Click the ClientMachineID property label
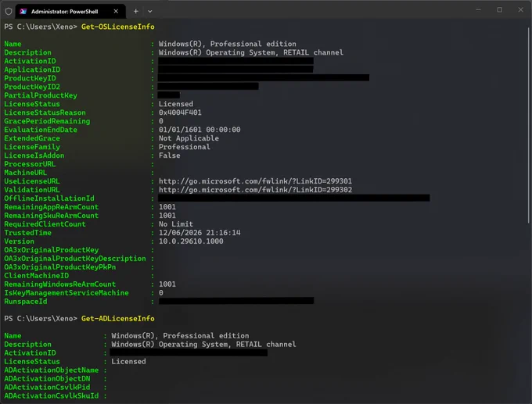 [x=36, y=276]
